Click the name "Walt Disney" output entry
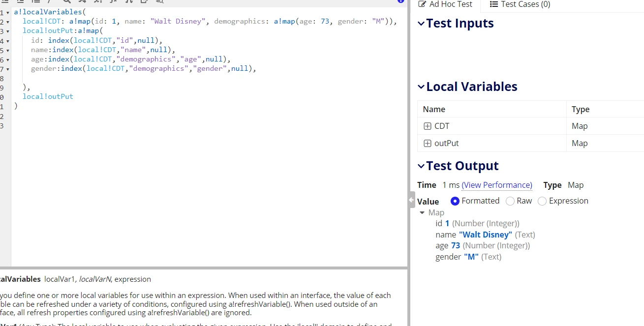The width and height of the screenshot is (644, 326). coord(485,235)
